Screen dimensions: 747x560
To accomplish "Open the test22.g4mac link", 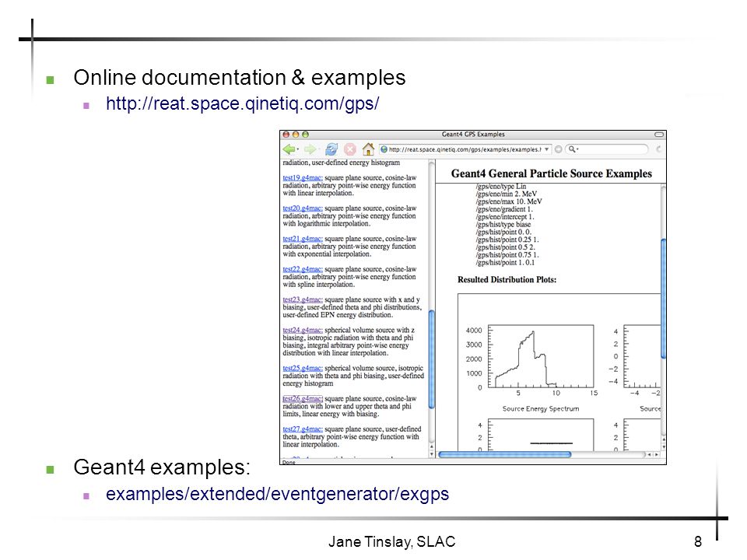I will pyautogui.click(x=303, y=270).
